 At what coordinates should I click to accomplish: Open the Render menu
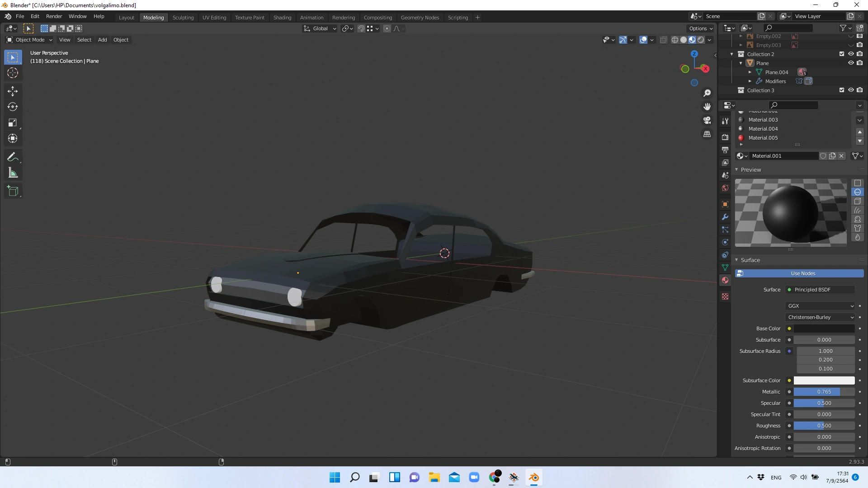point(54,16)
